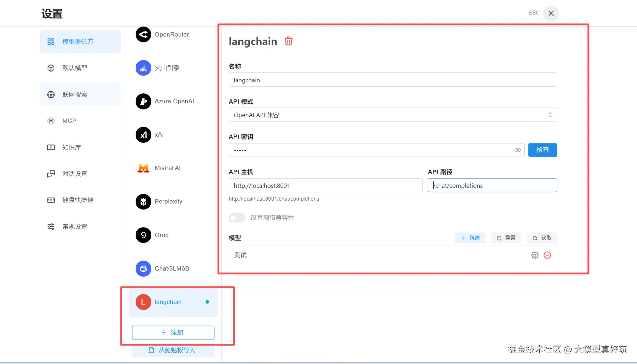The height and width of the screenshot is (364, 637).
Task: Toggle 改善网络兼容性 switch
Action: tap(237, 218)
